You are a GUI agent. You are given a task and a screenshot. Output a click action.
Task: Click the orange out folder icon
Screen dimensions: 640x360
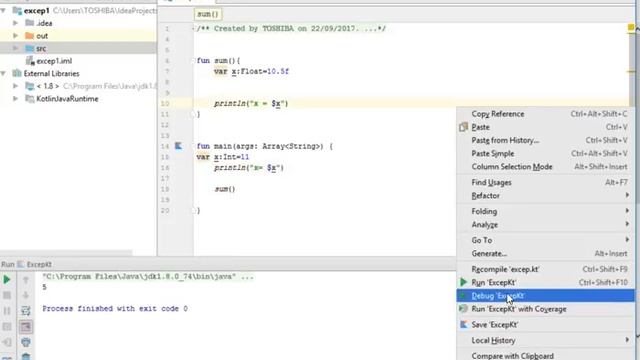click(29, 36)
